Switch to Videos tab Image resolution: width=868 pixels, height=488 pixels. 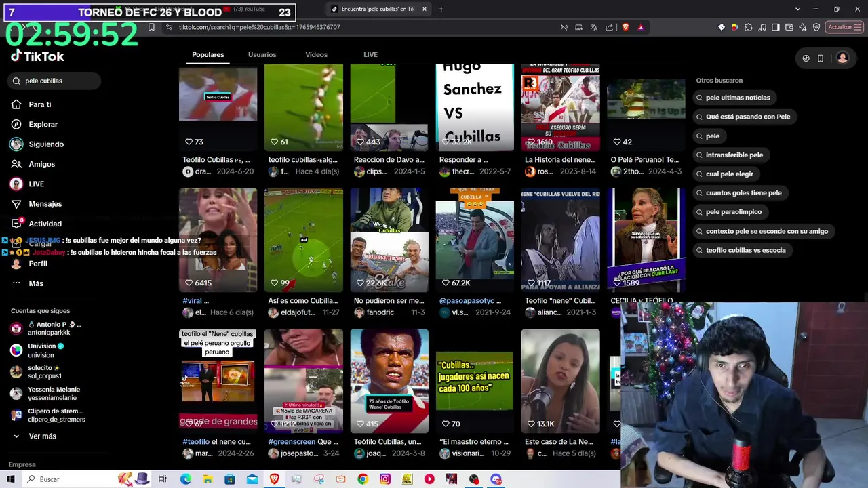316,54
